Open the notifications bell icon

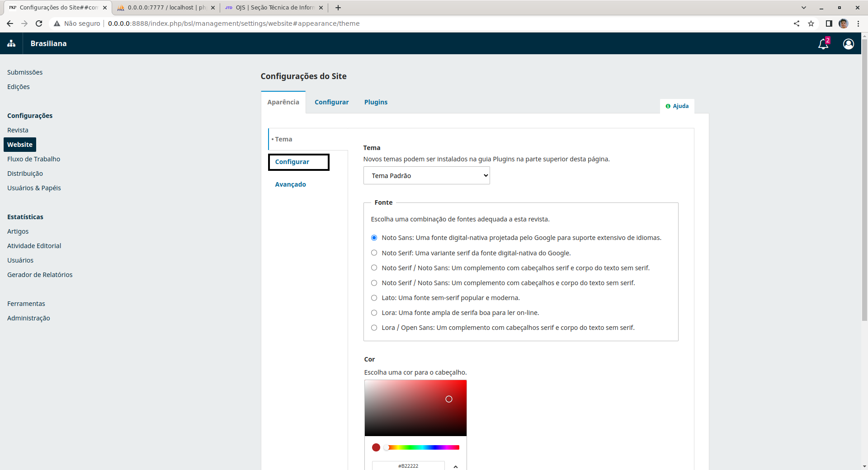[824, 43]
